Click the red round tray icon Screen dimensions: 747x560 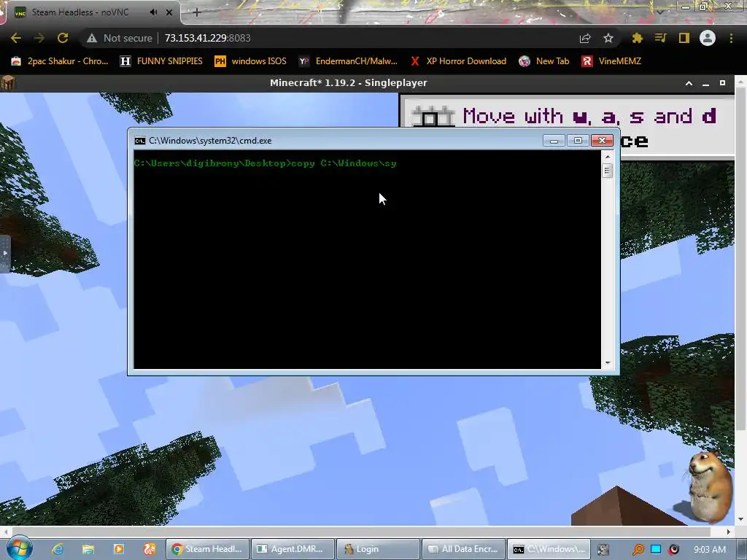673,550
